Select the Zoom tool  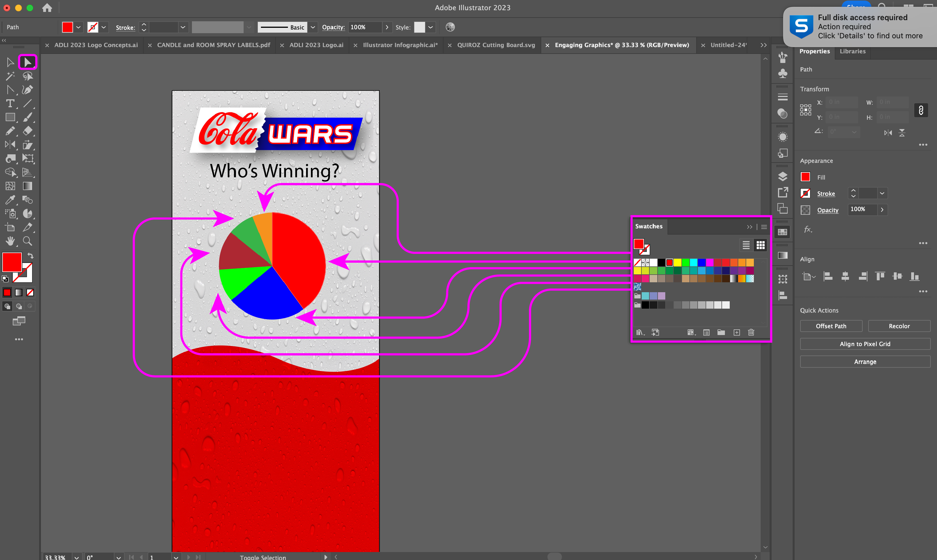[27, 241]
